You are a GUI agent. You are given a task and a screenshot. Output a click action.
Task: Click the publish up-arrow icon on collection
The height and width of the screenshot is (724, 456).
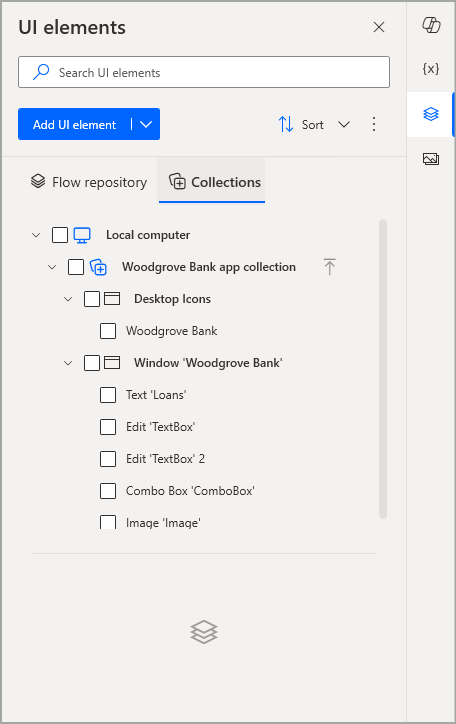[330, 267]
